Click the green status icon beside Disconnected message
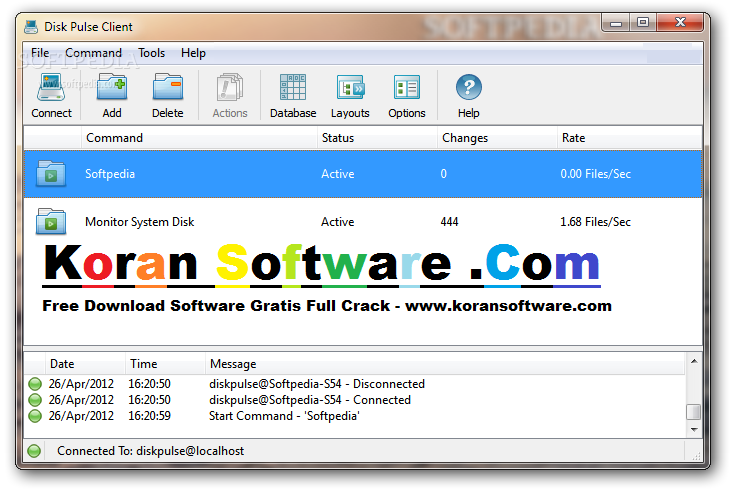 point(35,384)
